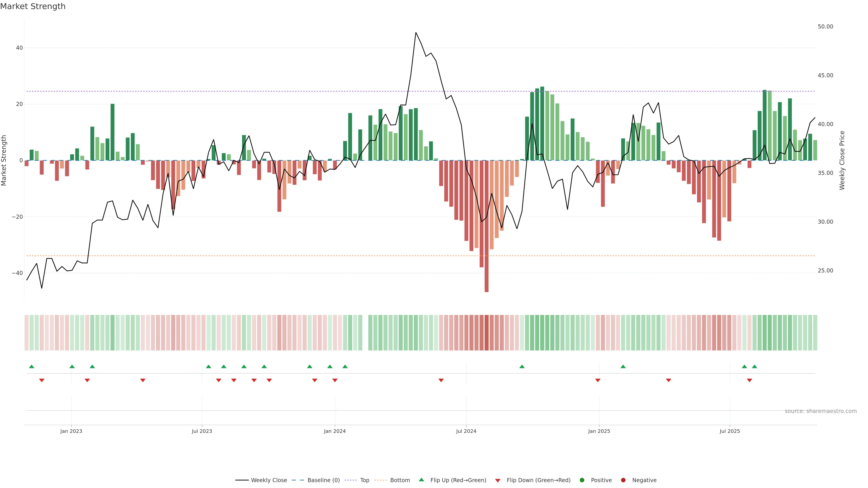The width and height of the screenshot is (868, 488).
Task: Click the peak of the black price line
Action: click(416, 33)
